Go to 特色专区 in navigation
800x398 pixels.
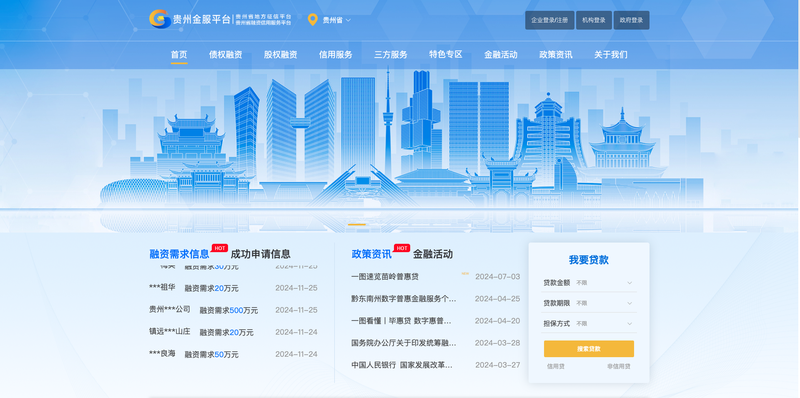pos(446,55)
